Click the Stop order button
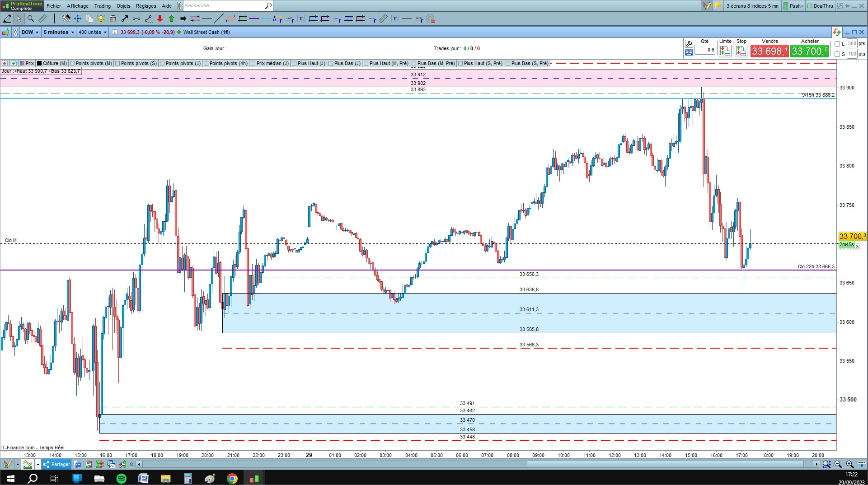Image resolution: width=868 pixels, height=485 pixels. click(741, 51)
